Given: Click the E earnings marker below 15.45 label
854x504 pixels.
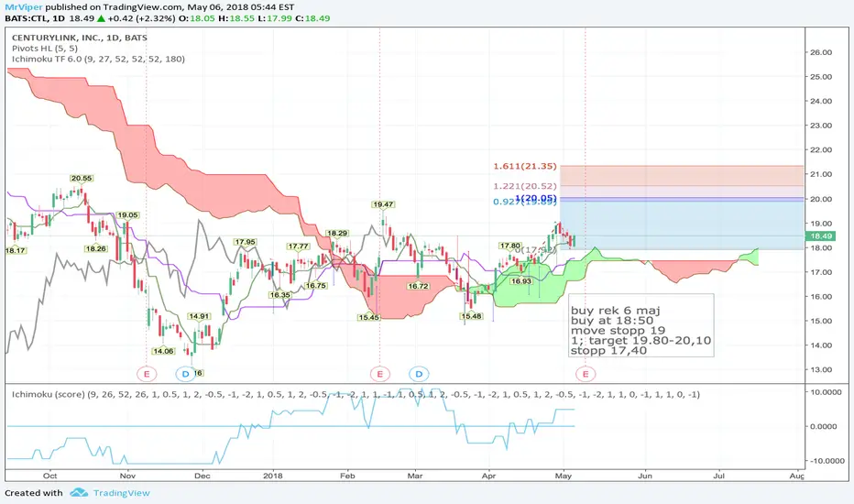Looking at the screenshot, I should tap(379, 374).
